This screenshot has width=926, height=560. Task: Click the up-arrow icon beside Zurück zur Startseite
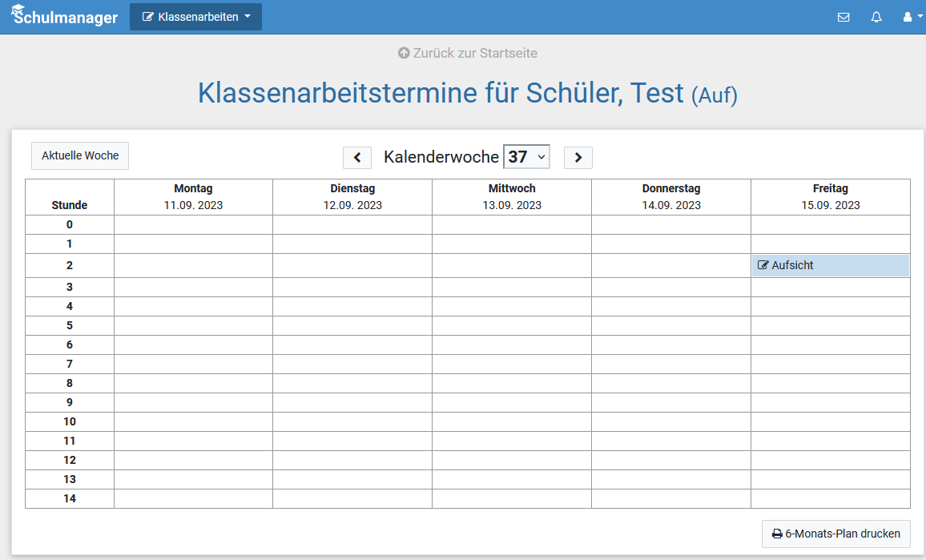(404, 54)
